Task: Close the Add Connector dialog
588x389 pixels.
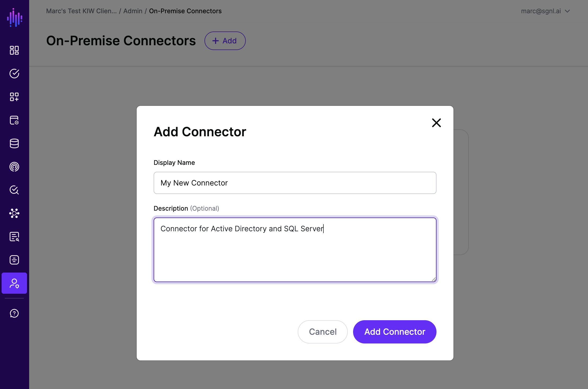Action: pos(436,123)
